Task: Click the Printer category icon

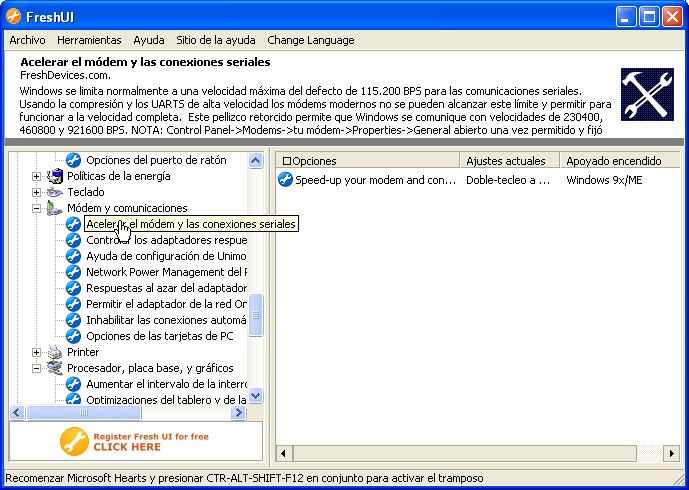Action: coord(55,352)
